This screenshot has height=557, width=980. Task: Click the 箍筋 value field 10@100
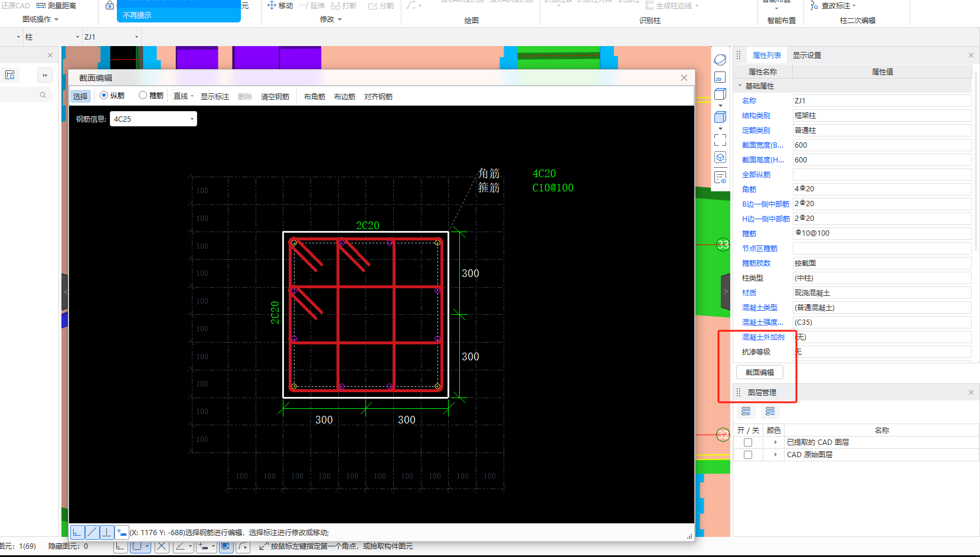click(881, 233)
